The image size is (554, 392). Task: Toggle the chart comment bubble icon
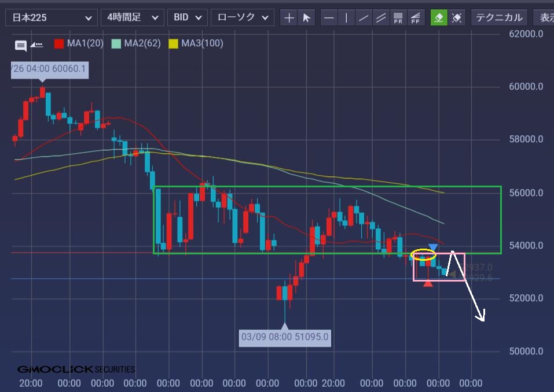point(21,45)
